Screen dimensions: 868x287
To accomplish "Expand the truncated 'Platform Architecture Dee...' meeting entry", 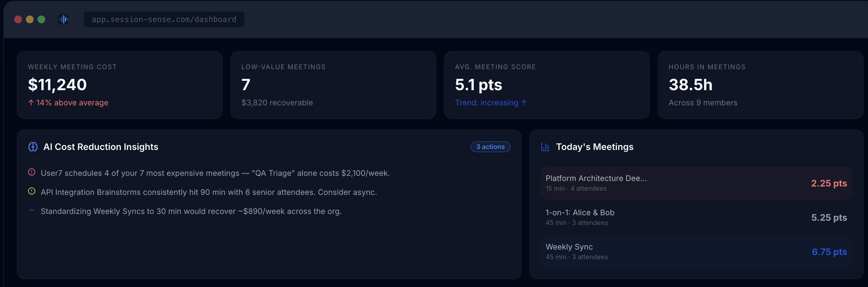I will click(596, 178).
